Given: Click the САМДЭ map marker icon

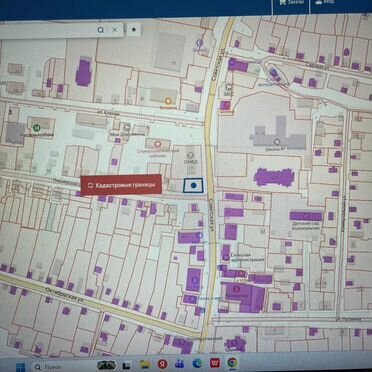Looking at the screenshot, I should [x=190, y=155].
